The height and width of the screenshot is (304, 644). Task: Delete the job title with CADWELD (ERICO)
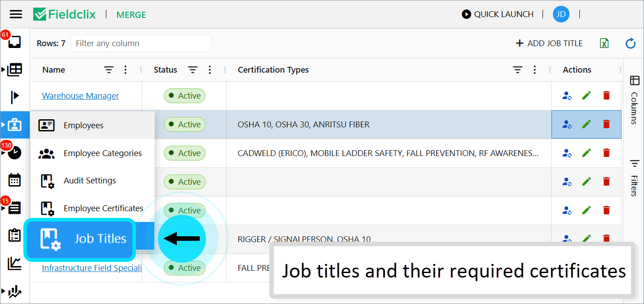click(x=606, y=153)
